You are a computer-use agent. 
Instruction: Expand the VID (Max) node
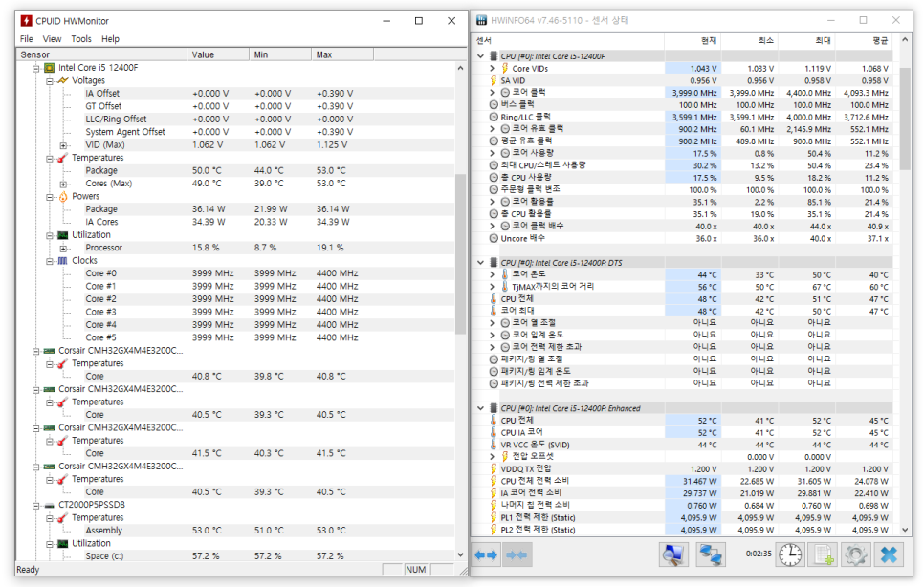[63, 145]
